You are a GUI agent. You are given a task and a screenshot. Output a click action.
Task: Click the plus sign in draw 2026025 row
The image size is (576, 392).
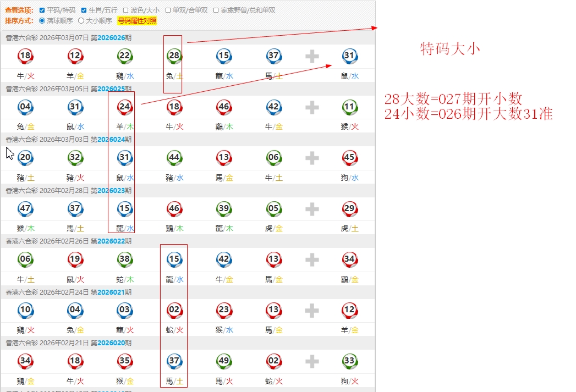pos(312,107)
